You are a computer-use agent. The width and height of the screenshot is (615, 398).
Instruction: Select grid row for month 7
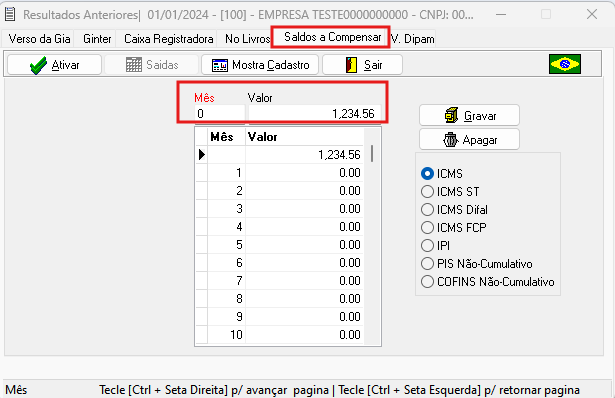pos(280,281)
